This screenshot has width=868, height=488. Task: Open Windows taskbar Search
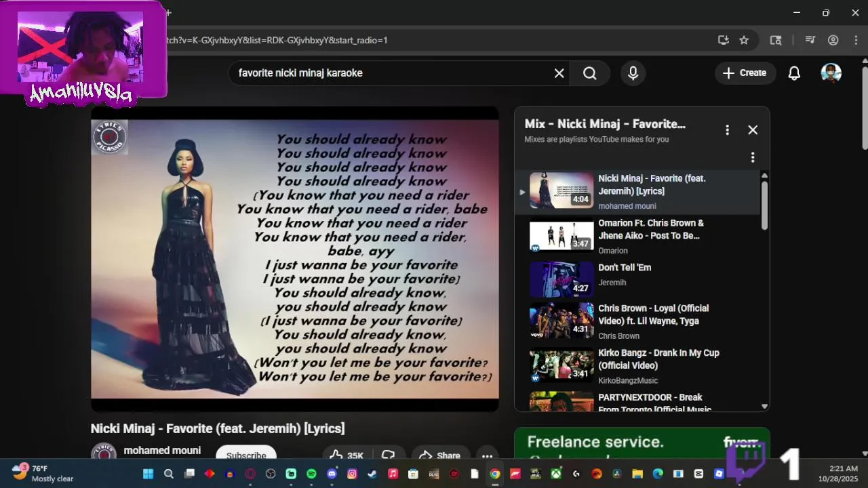[168, 474]
